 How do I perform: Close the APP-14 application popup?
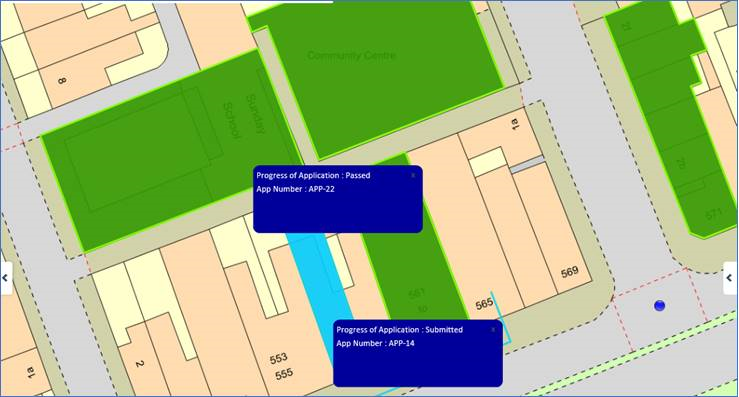[493, 330]
